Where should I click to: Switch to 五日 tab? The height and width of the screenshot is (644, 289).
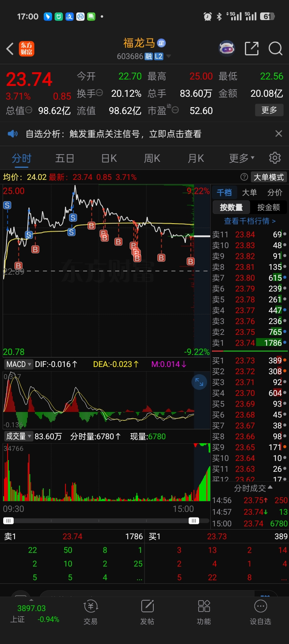click(65, 158)
